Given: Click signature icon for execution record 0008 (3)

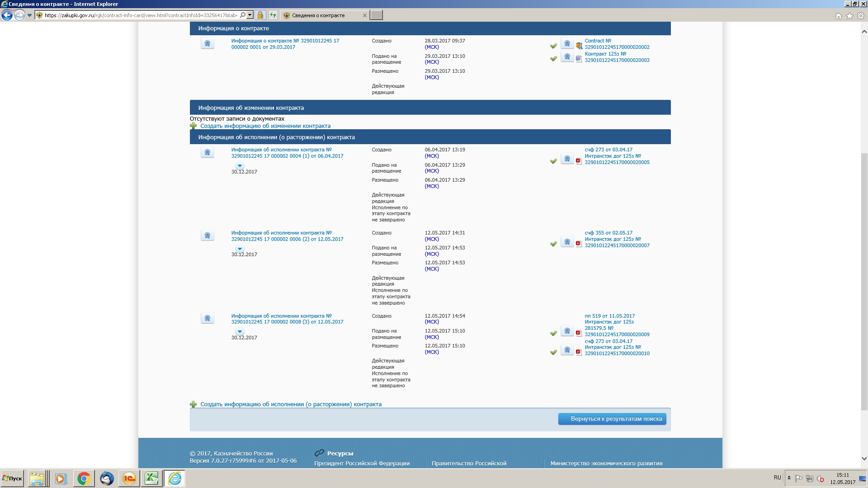Looking at the screenshot, I should pyautogui.click(x=207, y=319).
